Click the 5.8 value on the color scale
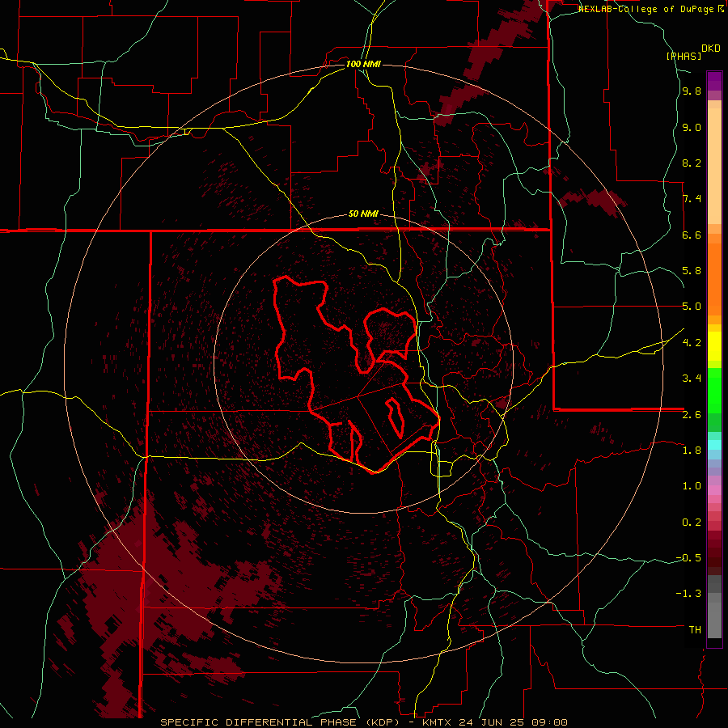The image size is (728, 728). (692, 271)
